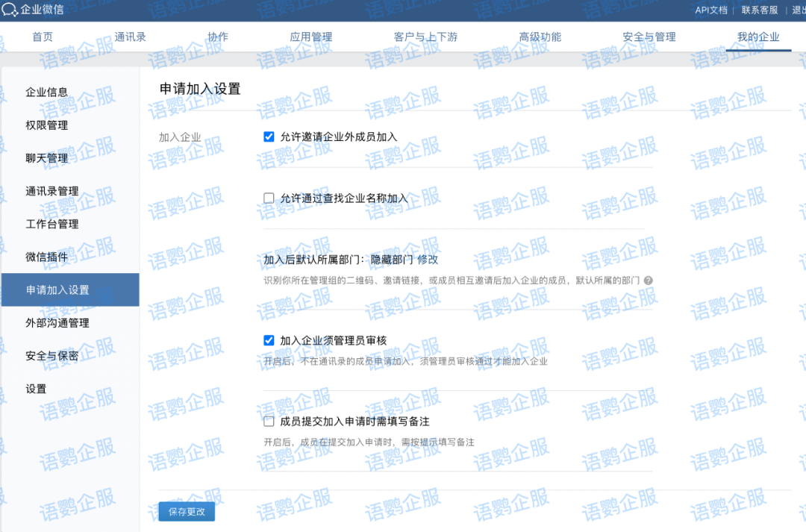Uncheck 加入企业须管理员审核
Screen dimensions: 806x532
(x=269, y=339)
